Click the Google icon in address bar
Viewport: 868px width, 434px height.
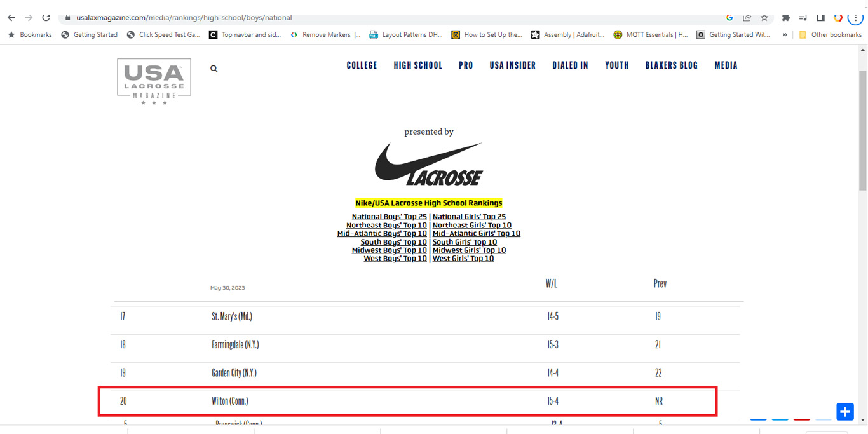[729, 18]
